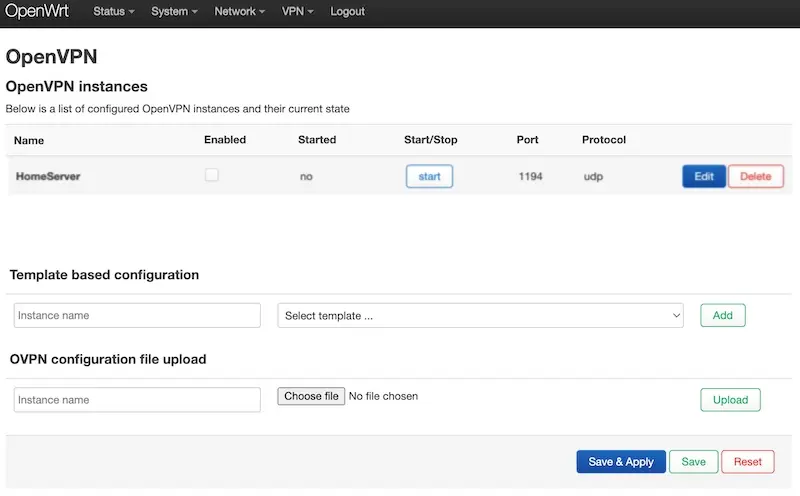The image size is (800, 496).
Task: Click Choose file button
Action: pos(311,396)
